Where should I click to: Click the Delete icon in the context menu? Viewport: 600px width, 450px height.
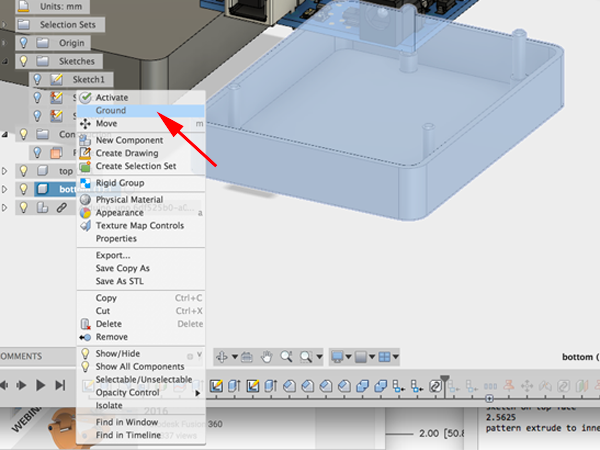(85, 324)
